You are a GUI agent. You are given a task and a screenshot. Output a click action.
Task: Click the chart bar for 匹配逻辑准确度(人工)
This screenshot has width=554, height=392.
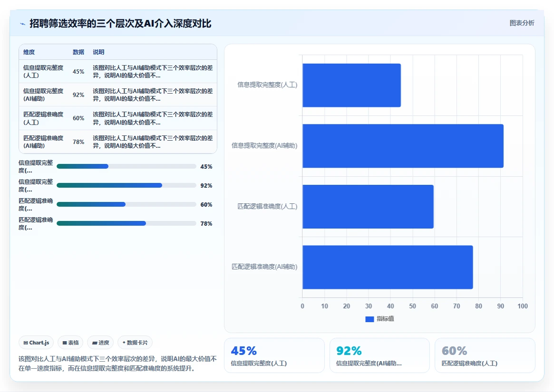(x=368, y=207)
